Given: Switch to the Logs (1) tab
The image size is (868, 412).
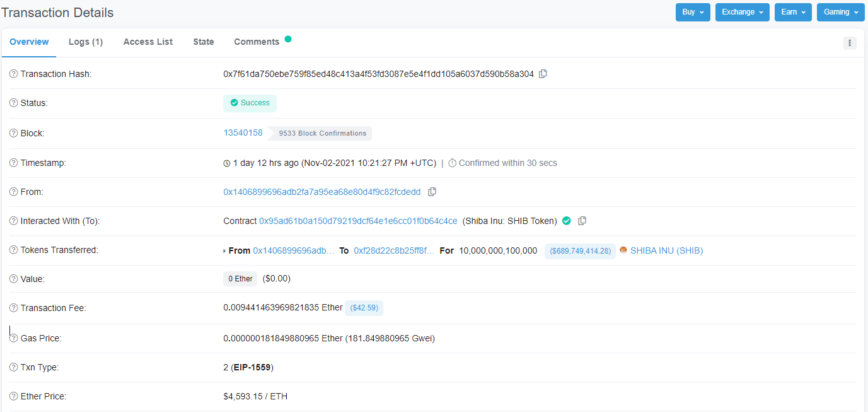Looking at the screenshot, I should [86, 42].
